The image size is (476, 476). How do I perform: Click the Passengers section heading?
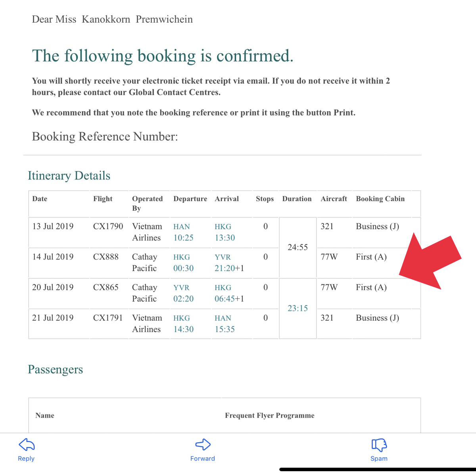tap(56, 370)
